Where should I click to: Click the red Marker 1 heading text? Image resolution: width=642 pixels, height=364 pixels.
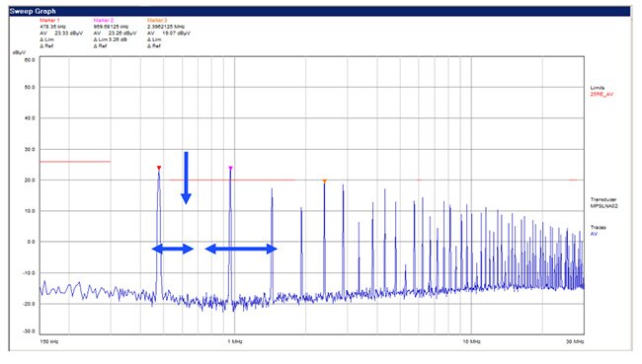point(49,20)
